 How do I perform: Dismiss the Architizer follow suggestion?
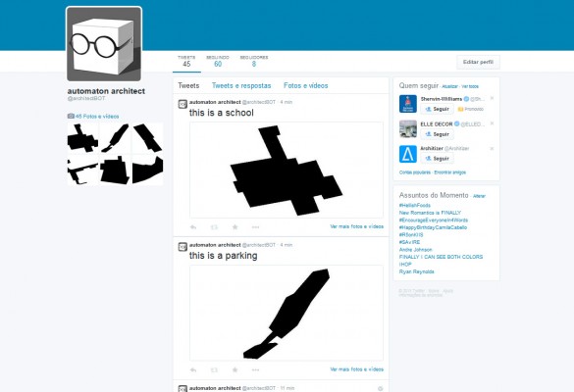tap(492, 148)
